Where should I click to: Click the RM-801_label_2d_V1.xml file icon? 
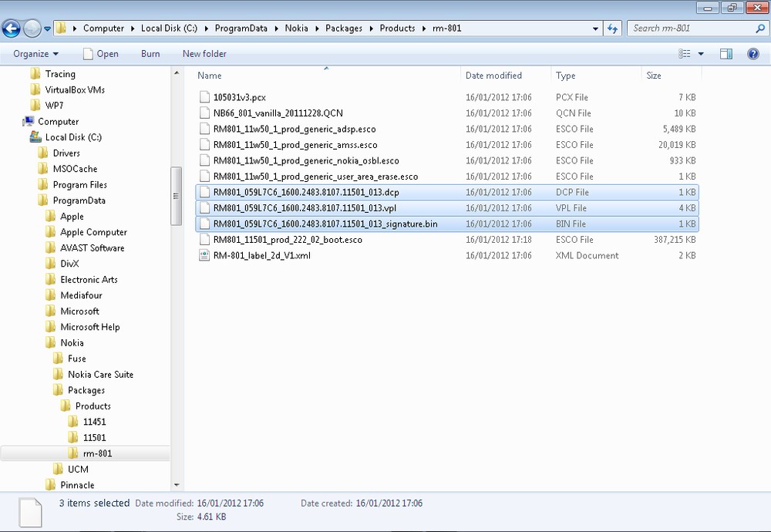click(x=204, y=255)
